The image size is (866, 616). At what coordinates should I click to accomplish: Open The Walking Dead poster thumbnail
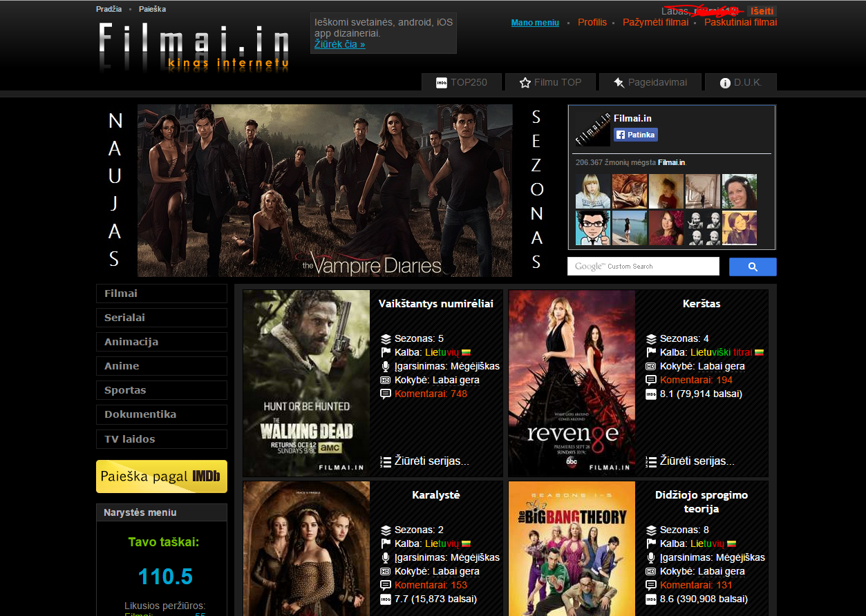click(306, 383)
